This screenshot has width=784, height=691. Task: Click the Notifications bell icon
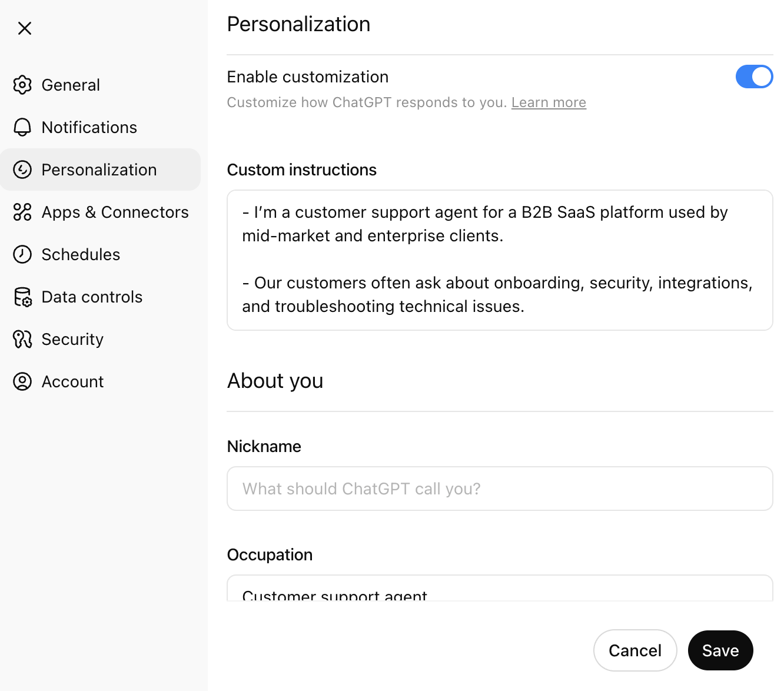point(22,127)
